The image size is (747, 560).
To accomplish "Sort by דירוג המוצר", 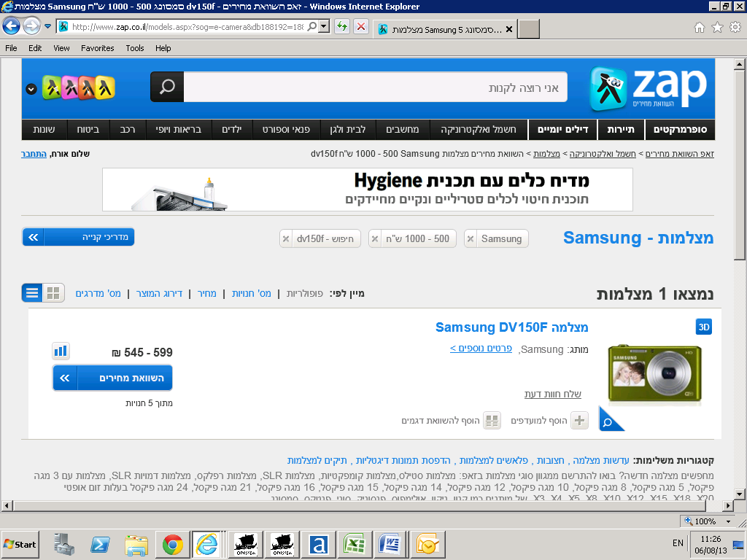I will (x=159, y=293).
